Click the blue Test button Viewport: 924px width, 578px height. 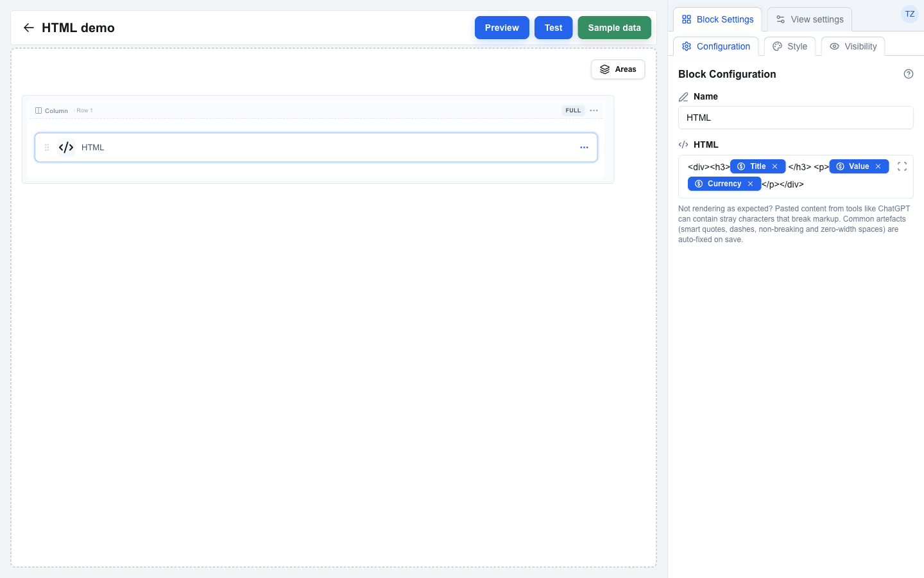point(553,28)
